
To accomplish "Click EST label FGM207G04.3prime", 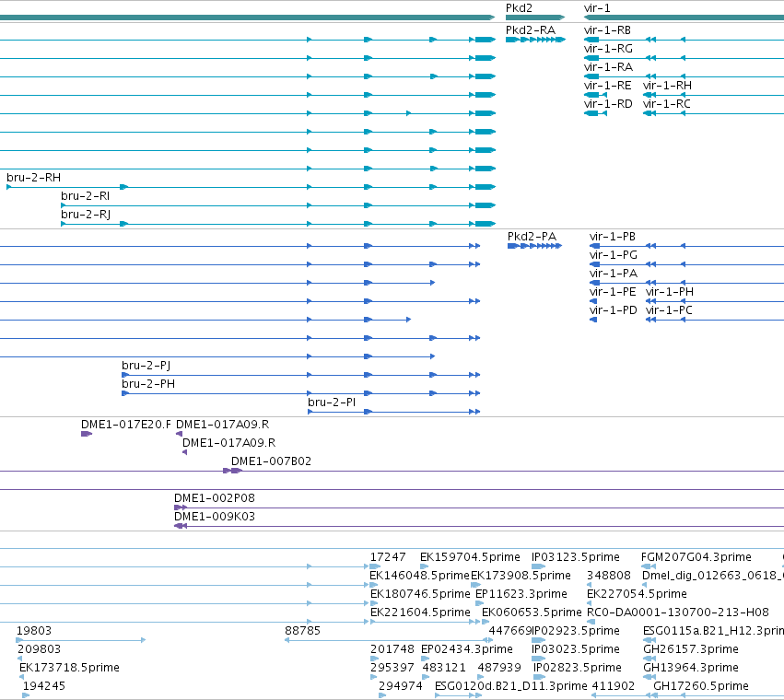I will point(696,557).
